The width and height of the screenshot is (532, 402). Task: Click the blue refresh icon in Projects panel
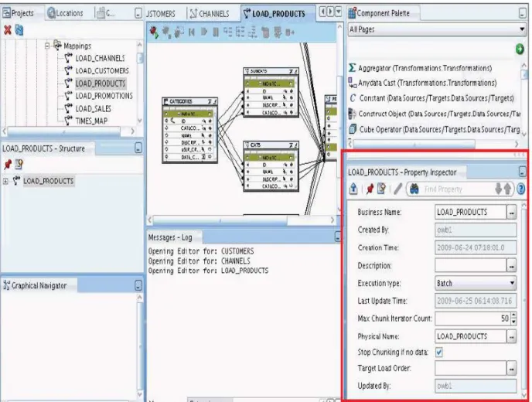pyautogui.click(x=19, y=30)
